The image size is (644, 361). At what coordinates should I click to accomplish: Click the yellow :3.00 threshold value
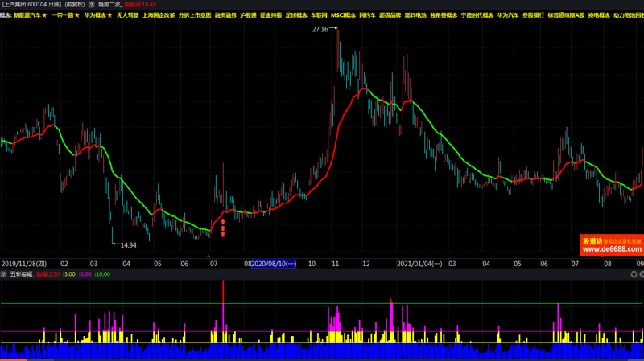click(69, 274)
